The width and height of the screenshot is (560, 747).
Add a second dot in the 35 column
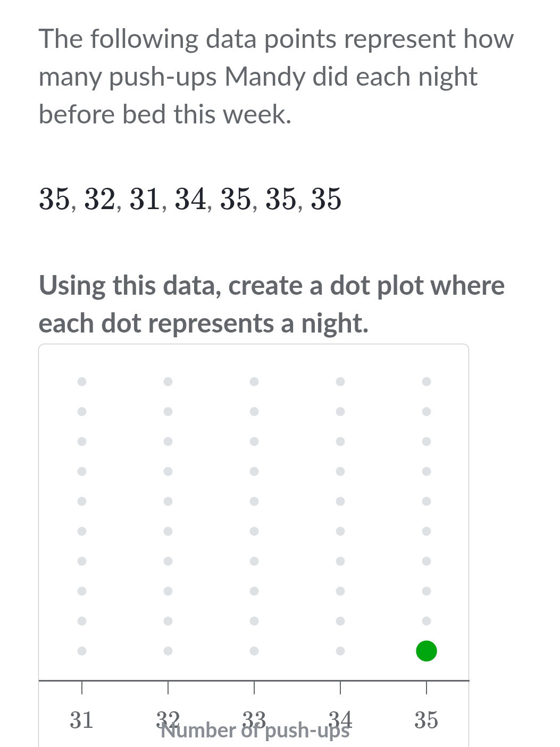[426, 620]
